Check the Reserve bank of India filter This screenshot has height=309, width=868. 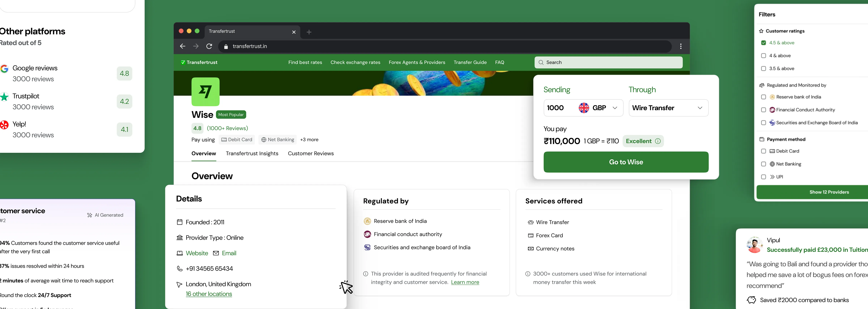coord(763,97)
